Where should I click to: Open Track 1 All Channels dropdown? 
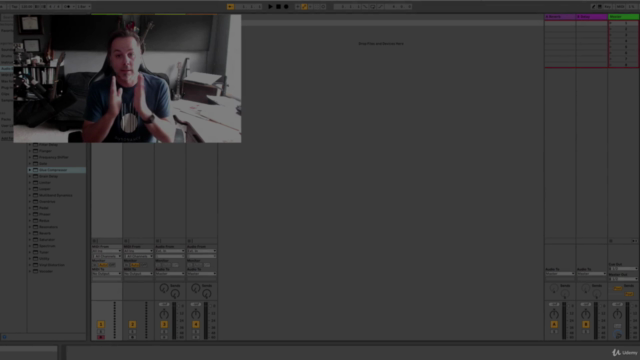click(x=107, y=256)
